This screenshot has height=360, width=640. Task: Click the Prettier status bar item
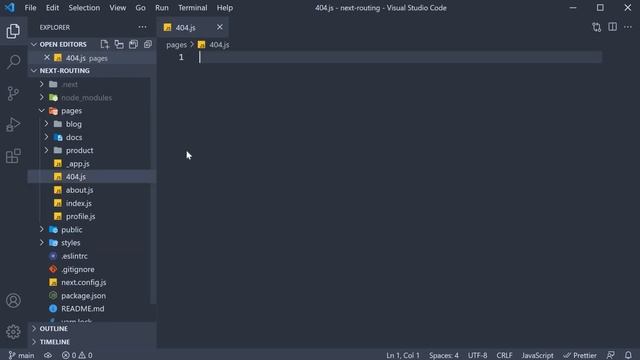(x=580, y=355)
